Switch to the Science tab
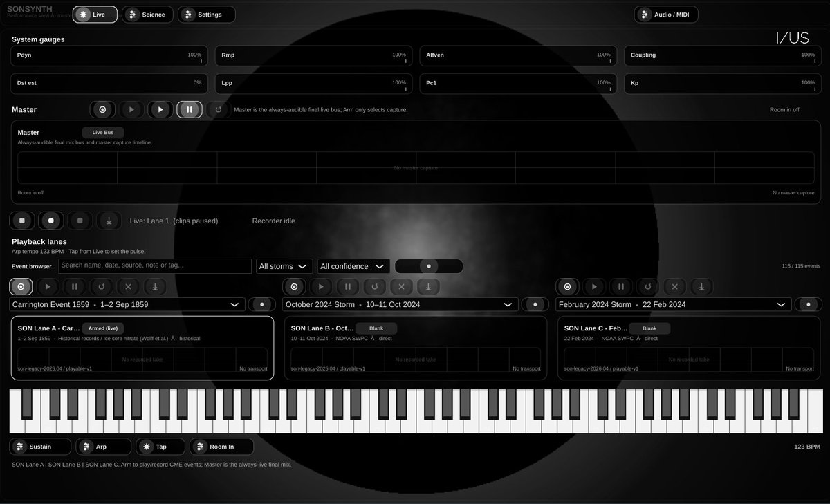This screenshot has height=504, width=830. [147, 15]
